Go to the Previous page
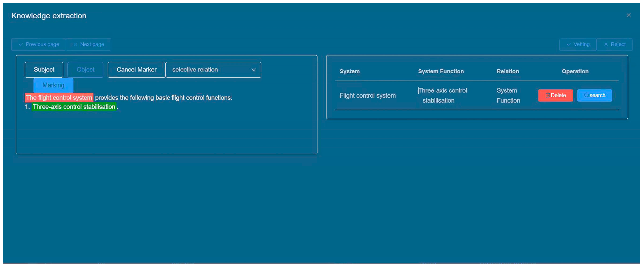Image resolution: width=644 pixels, height=267 pixels. tap(39, 44)
